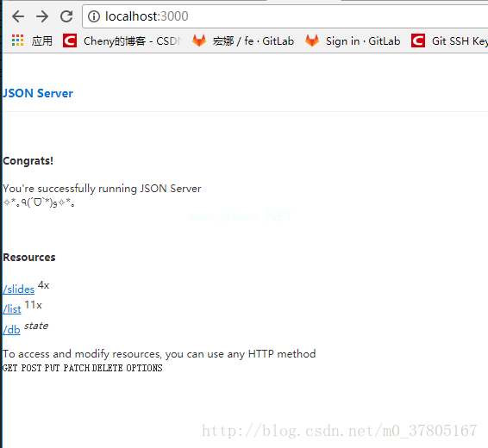The height and width of the screenshot is (448, 488).
Task: Open the colorful Apps grid icon
Action: click(18, 40)
